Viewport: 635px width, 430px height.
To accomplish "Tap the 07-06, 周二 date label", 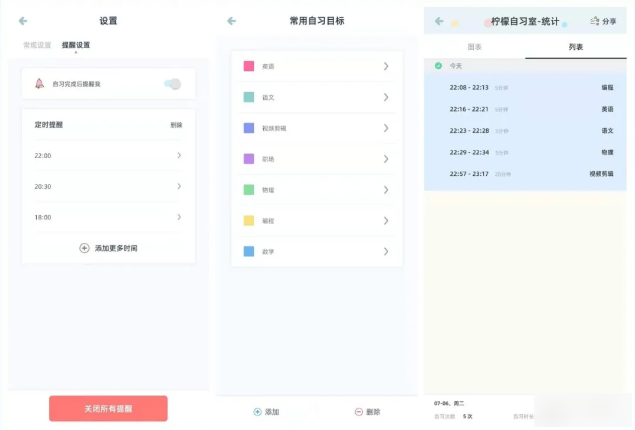I will (x=449, y=403).
